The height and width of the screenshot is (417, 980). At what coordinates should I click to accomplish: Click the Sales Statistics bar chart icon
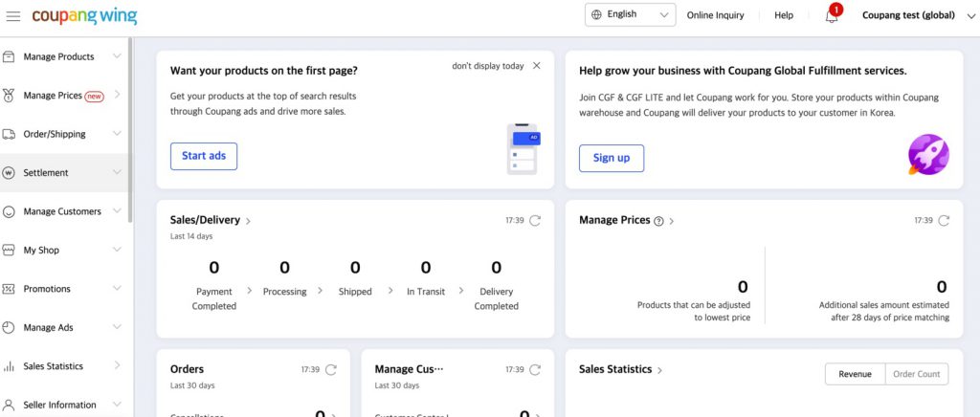click(9, 366)
